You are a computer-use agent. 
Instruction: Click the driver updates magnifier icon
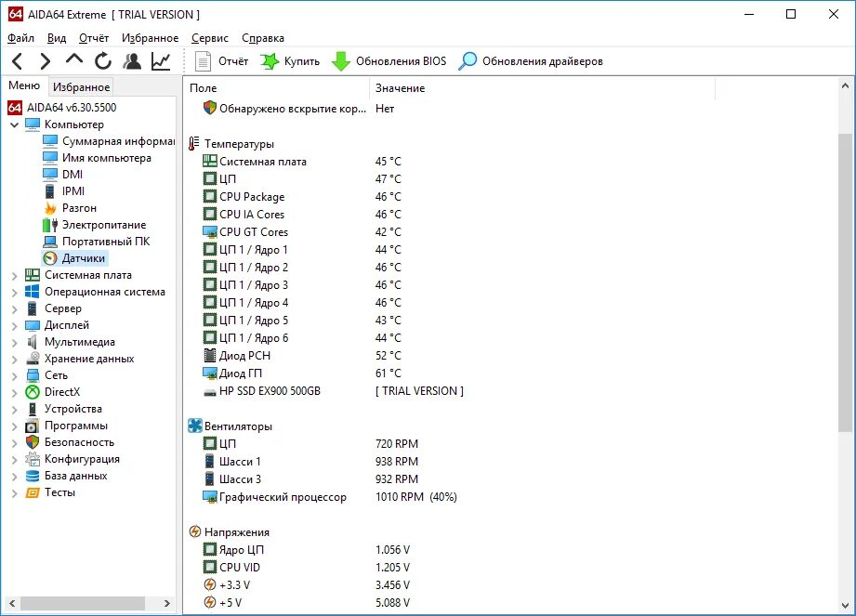468,61
